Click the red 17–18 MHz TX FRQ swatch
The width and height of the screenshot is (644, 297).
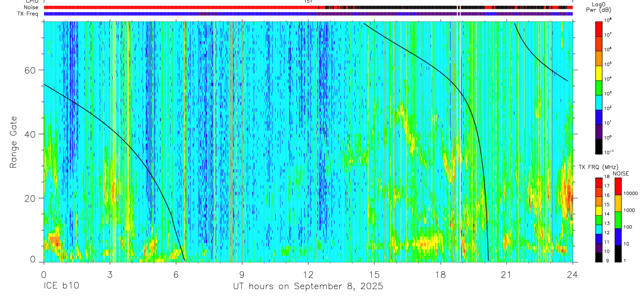tap(599, 182)
